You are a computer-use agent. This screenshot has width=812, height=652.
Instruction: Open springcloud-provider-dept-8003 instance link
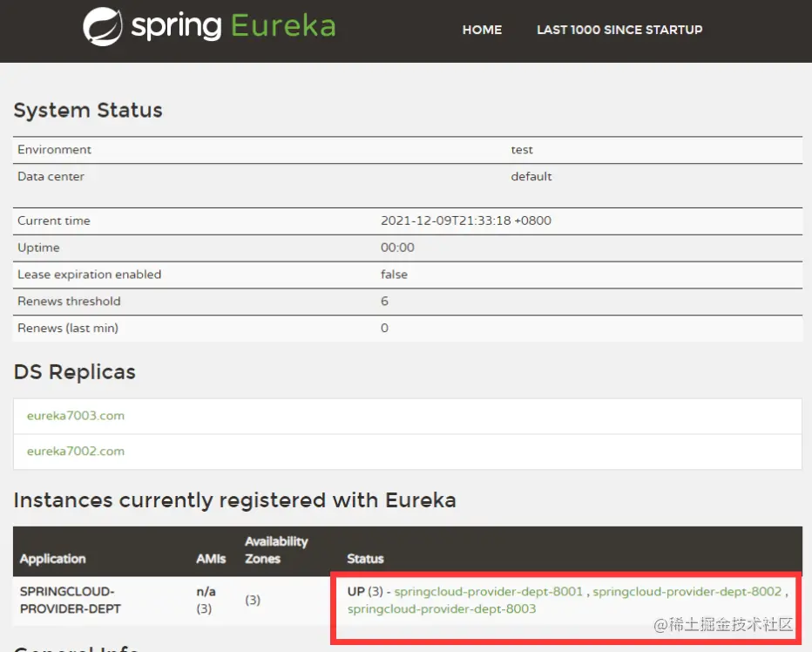tap(442, 608)
